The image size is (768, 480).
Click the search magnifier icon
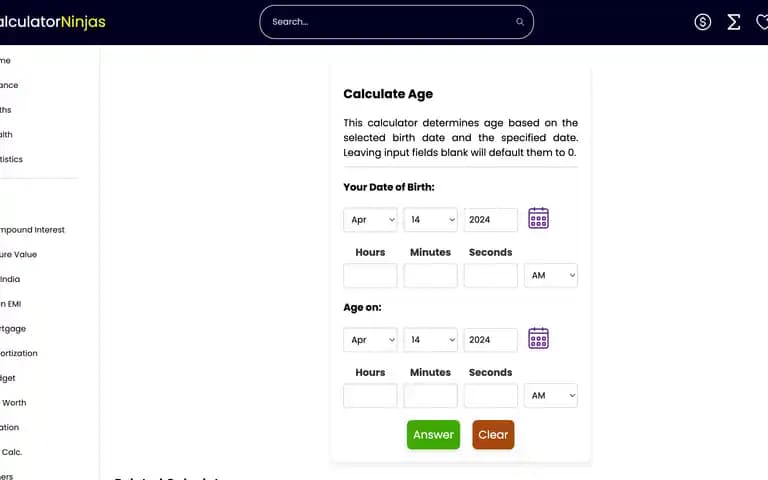pyautogui.click(x=520, y=22)
